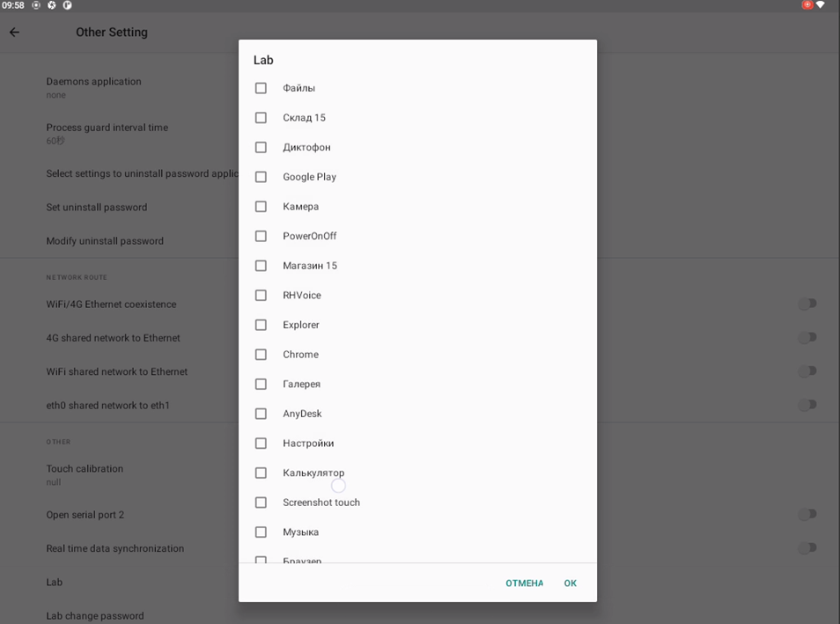Enable 4G shared network to Ethernet

tap(807, 337)
